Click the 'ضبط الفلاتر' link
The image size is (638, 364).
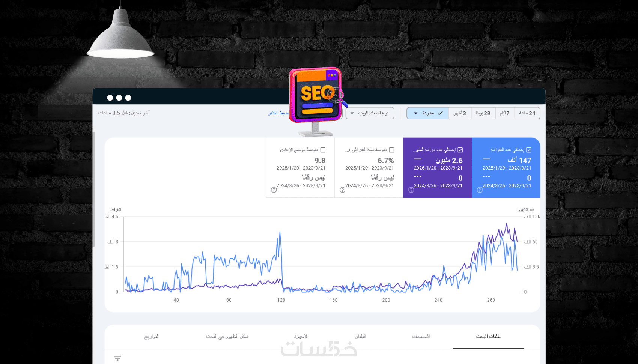pos(278,113)
